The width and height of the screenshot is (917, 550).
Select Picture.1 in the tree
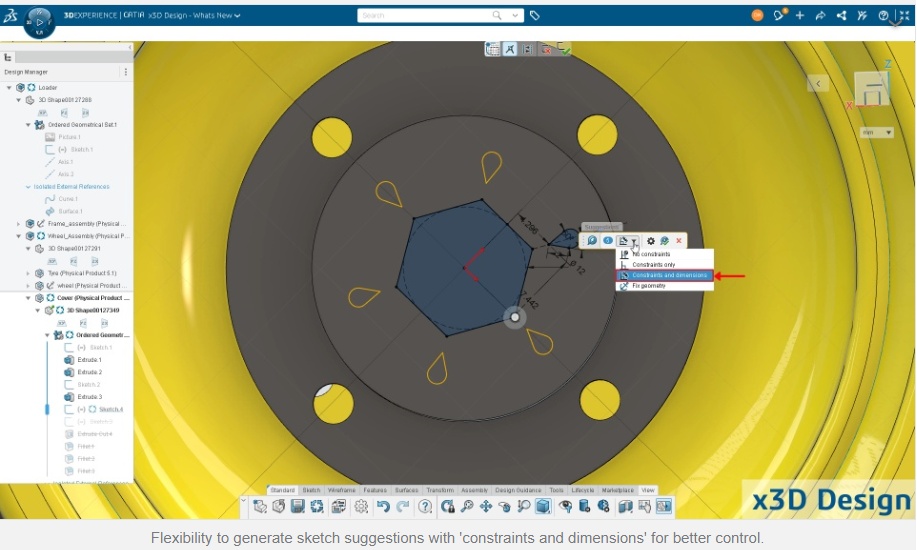pos(69,137)
